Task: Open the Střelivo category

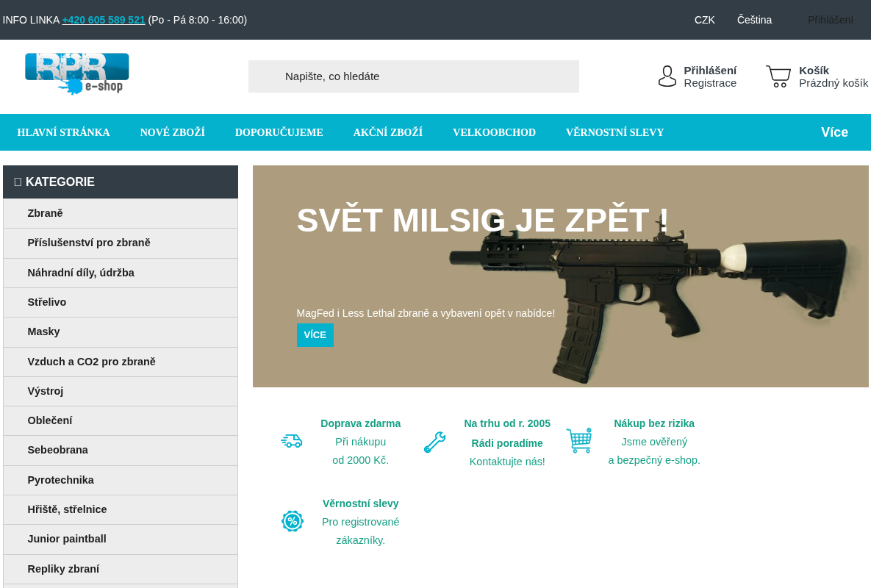Action: click(121, 302)
